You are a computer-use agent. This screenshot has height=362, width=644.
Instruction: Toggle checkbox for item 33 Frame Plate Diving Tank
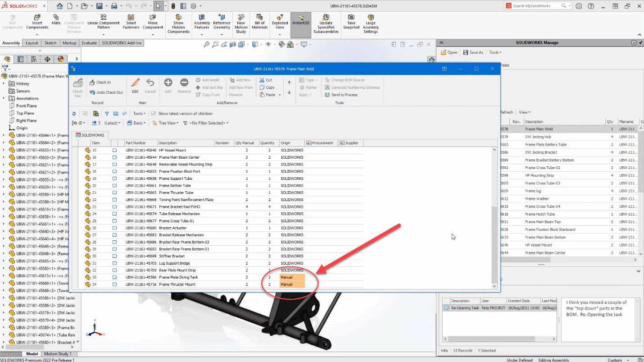click(114, 277)
